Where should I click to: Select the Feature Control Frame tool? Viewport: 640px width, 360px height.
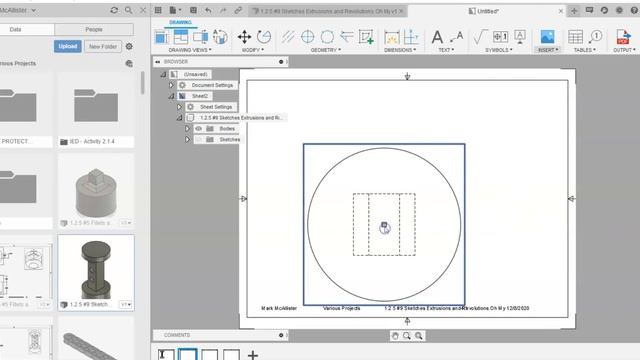pos(500,37)
